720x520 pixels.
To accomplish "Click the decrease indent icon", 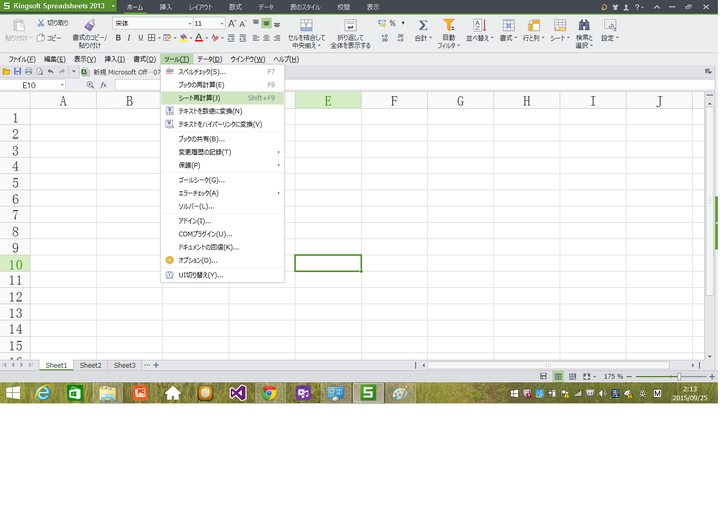I will click(231, 38).
